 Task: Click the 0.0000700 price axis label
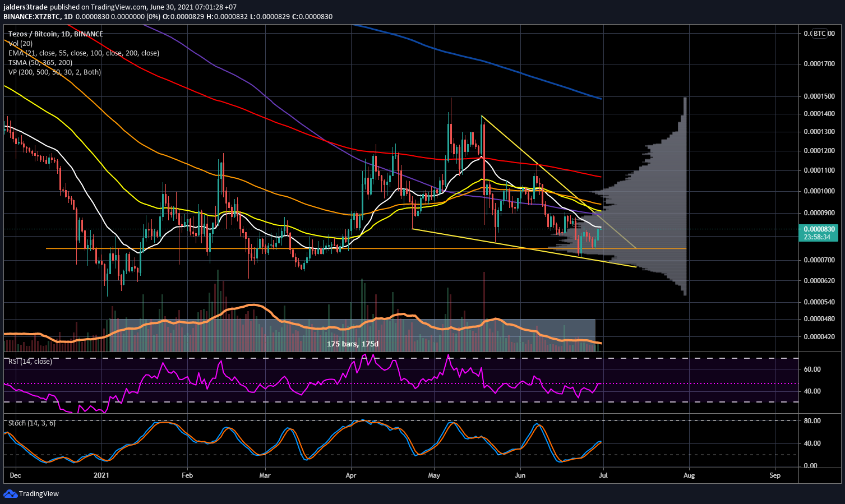[x=819, y=260]
